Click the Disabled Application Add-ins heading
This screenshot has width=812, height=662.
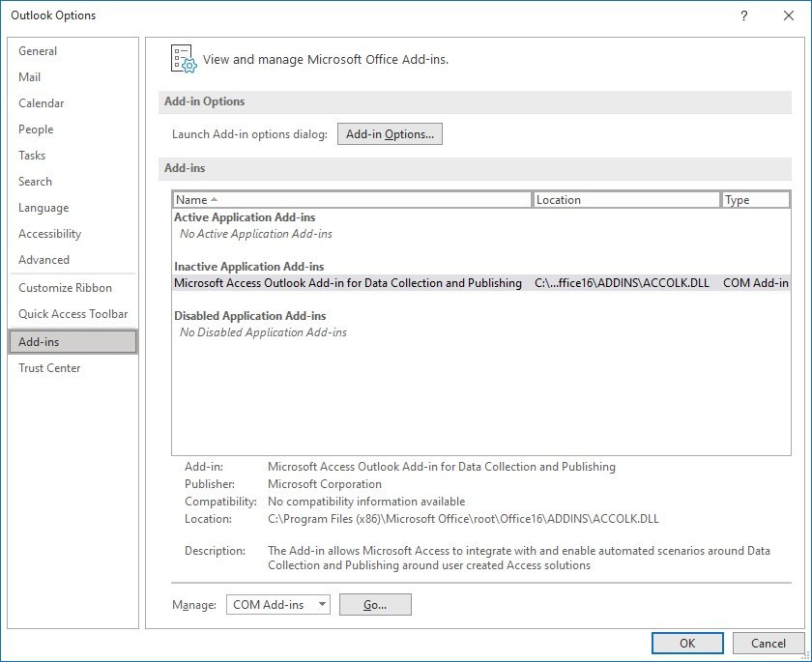pyautogui.click(x=250, y=316)
